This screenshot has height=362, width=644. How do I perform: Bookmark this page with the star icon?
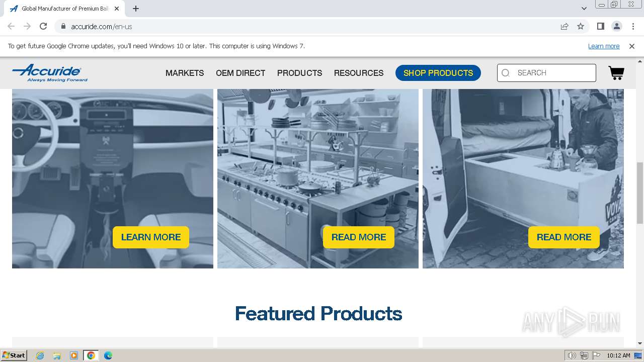click(x=581, y=26)
